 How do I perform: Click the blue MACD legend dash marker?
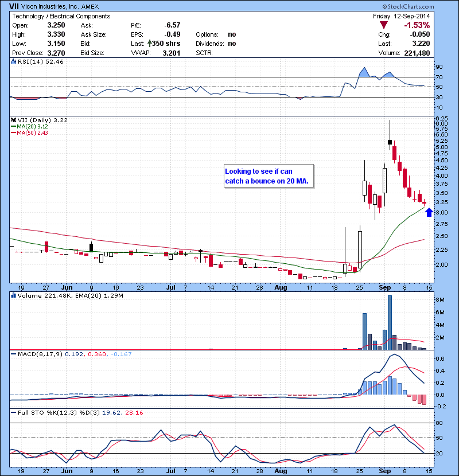click(x=13, y=354)
